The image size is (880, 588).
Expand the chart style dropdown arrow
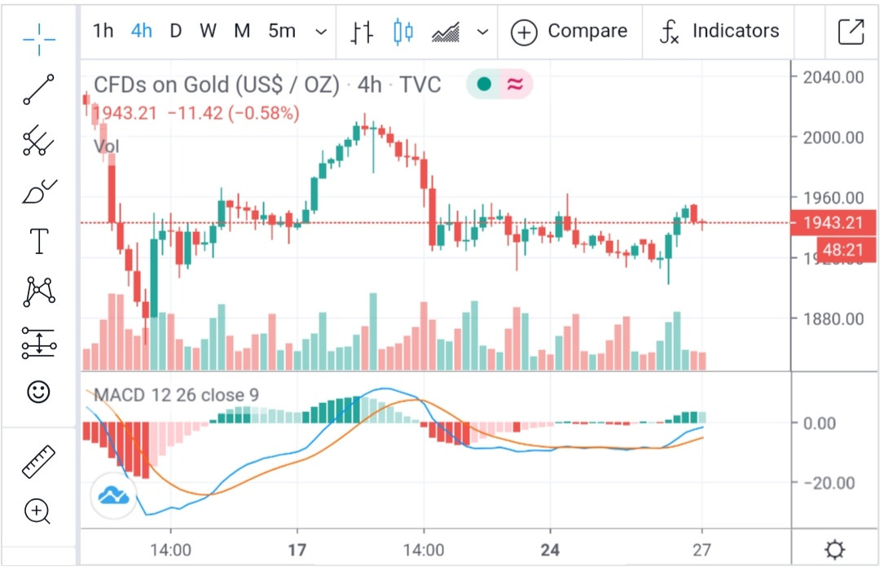482,33
